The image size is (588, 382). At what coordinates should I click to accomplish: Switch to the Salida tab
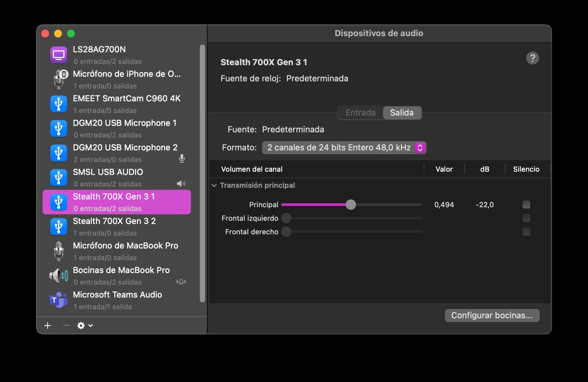(402, 113)
